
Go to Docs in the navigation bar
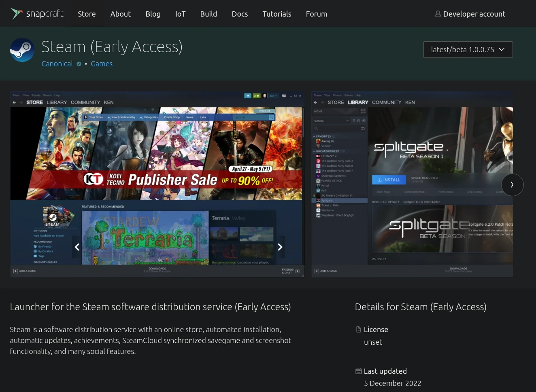click(x=240, y=14)
